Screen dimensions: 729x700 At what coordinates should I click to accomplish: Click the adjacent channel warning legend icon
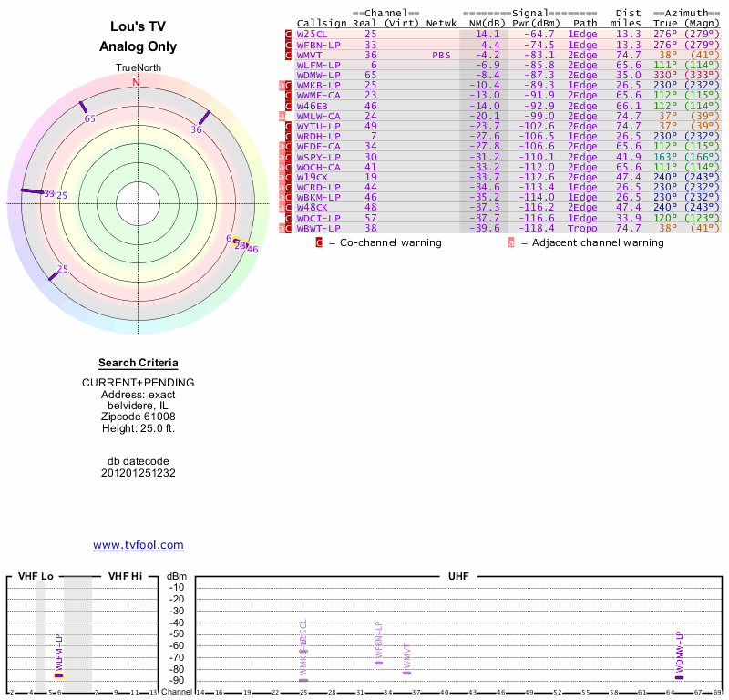pyautogui.click(x=511, y=243)
